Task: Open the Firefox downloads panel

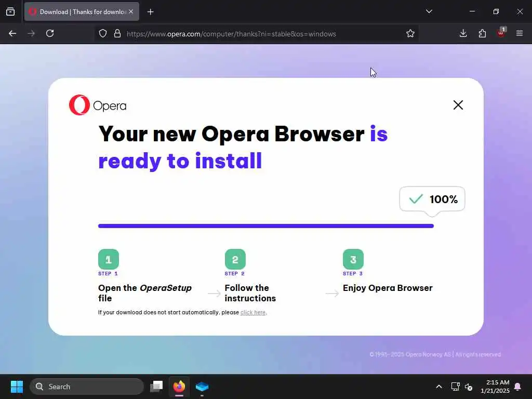Action: point(463,33)
